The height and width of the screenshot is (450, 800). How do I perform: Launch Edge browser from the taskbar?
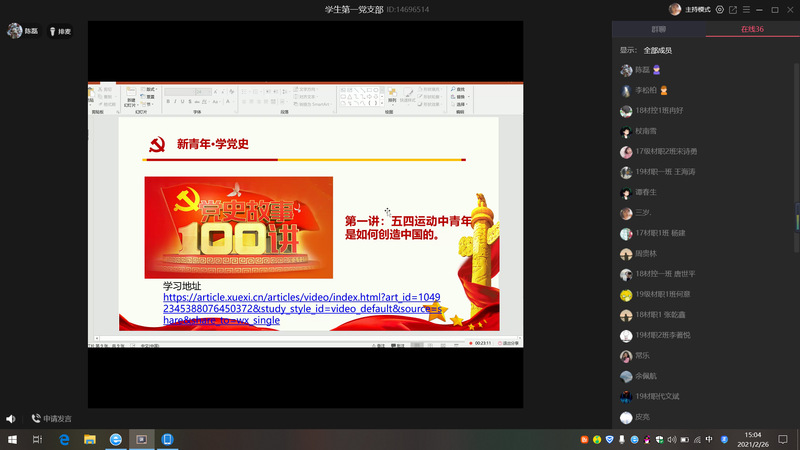64,439
